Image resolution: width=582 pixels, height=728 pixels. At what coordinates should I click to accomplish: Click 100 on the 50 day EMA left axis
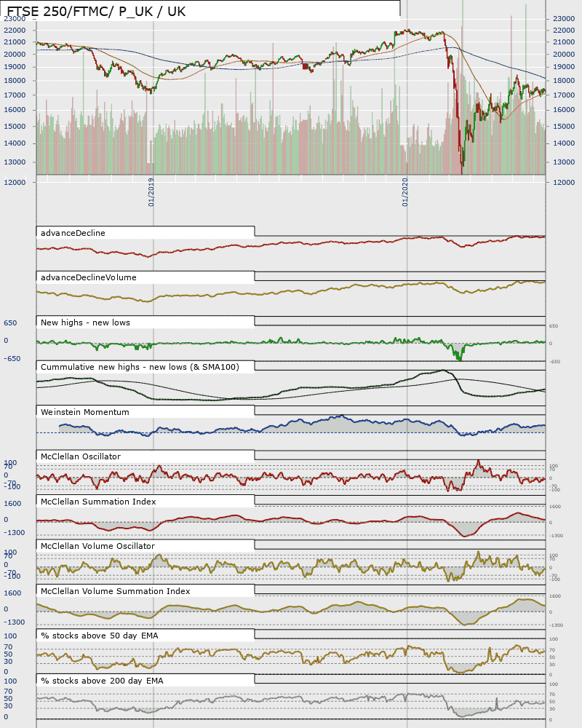coord(10,636)
